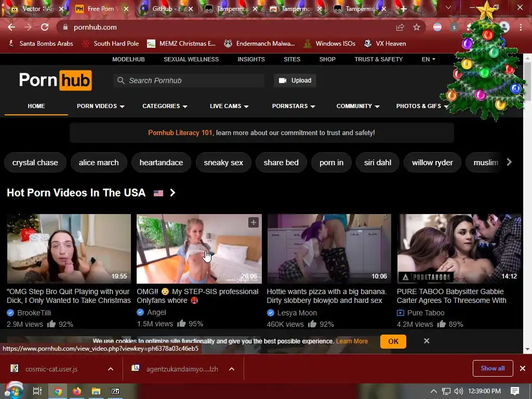
Task: Open the SHOP menu link
Action: (x=327, y=59)
